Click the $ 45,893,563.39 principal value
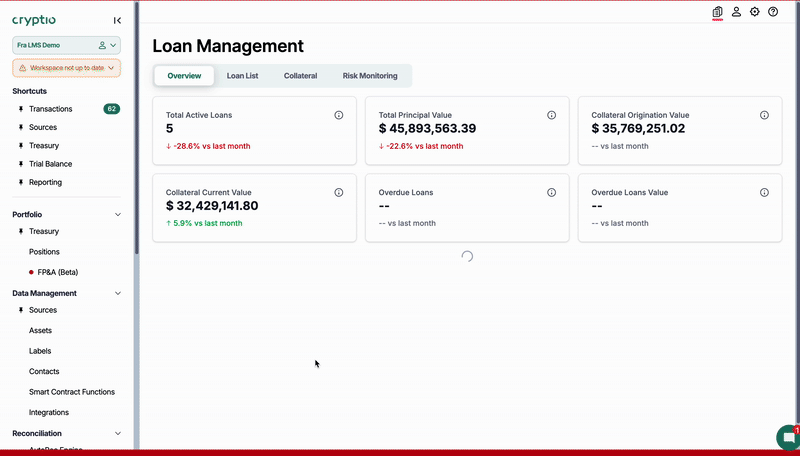Viewport: 800px width, 456px height. tap(428, 129)
